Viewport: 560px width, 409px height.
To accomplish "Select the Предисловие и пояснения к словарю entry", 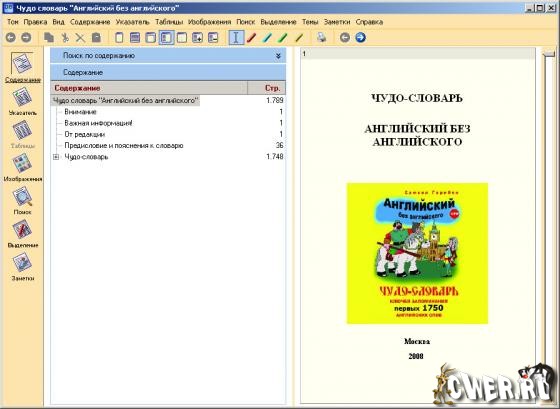I will (124, 146).
